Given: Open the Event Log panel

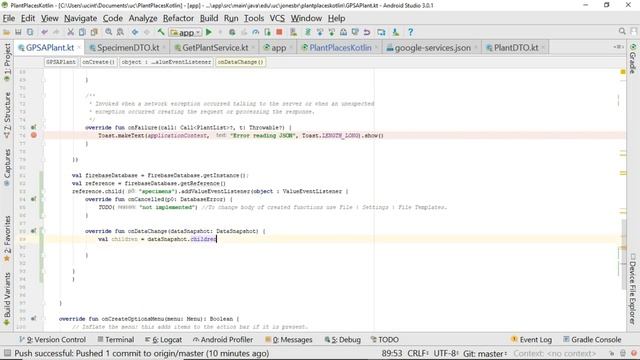Looking at the screenshot, I should [x=531, y=340].
